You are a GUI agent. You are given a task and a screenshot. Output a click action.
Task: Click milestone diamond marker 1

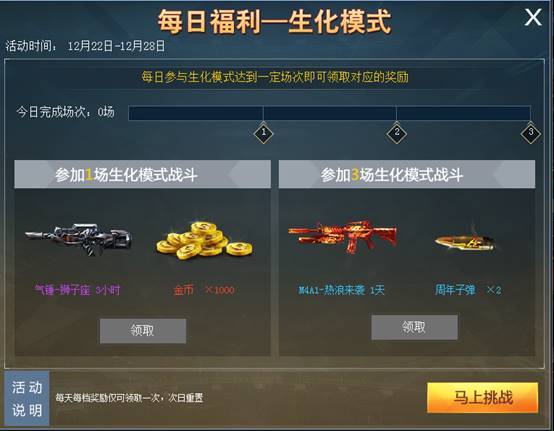pos(264,133)
